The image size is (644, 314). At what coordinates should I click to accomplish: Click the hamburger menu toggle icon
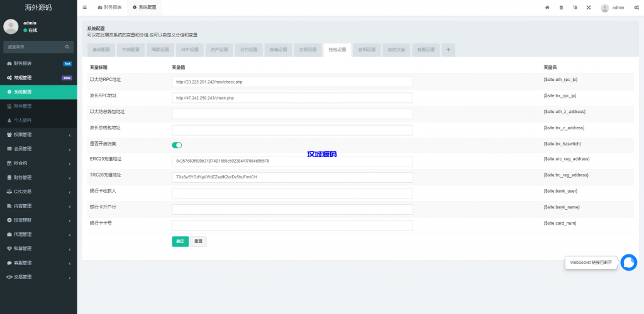[x=85, y=8]
